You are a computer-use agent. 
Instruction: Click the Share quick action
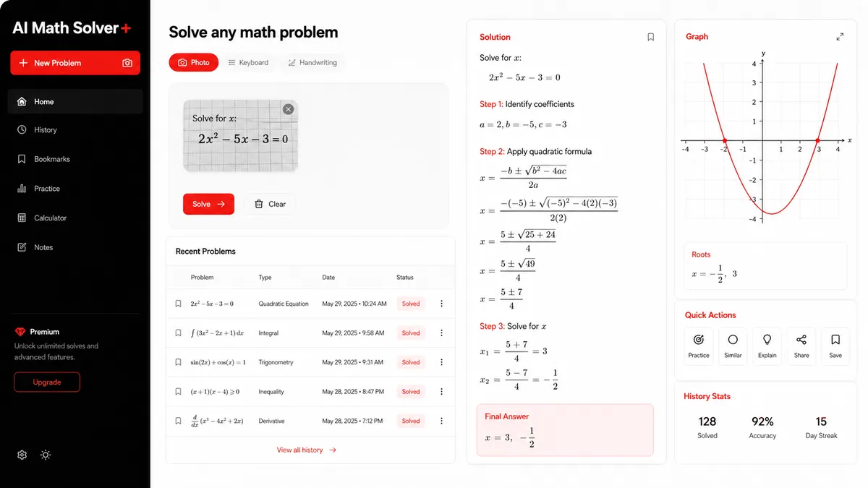point(801,346)
